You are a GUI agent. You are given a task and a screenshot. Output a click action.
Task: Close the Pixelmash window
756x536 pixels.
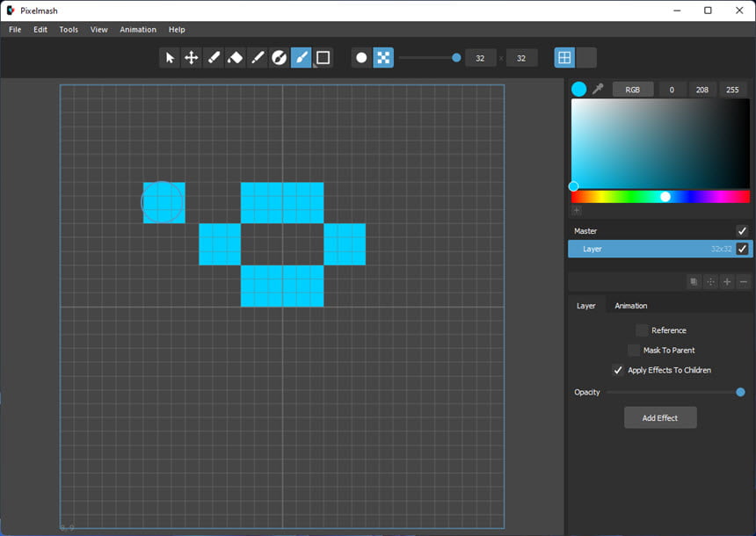point(739,11)
